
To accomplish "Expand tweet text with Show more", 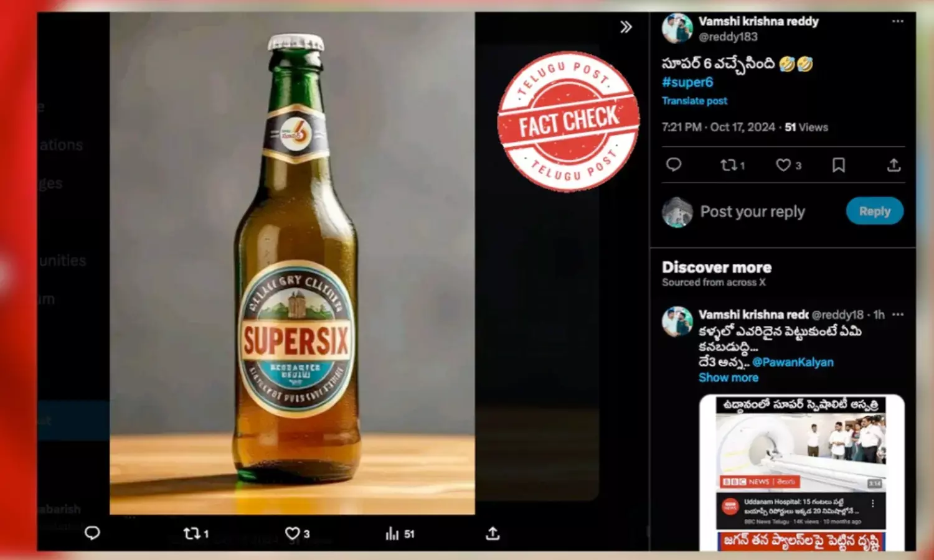I will pos(728,378).
